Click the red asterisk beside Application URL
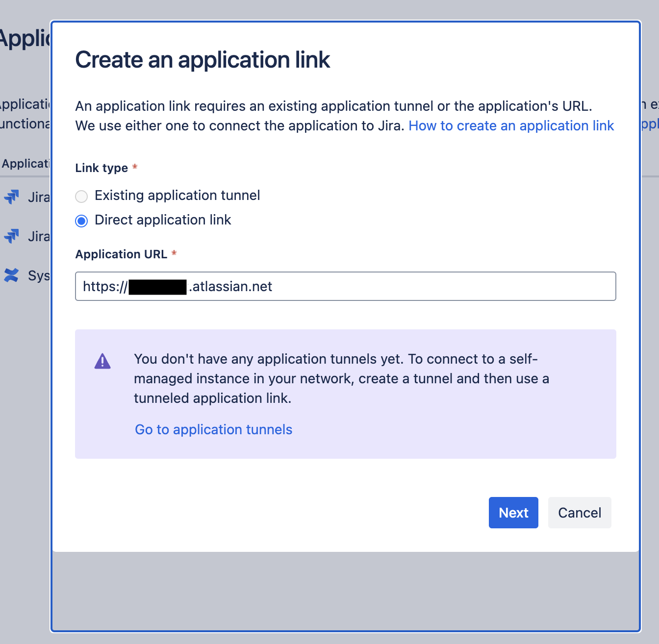This screenshot has width=659, height=644. (x=175, y=253)
